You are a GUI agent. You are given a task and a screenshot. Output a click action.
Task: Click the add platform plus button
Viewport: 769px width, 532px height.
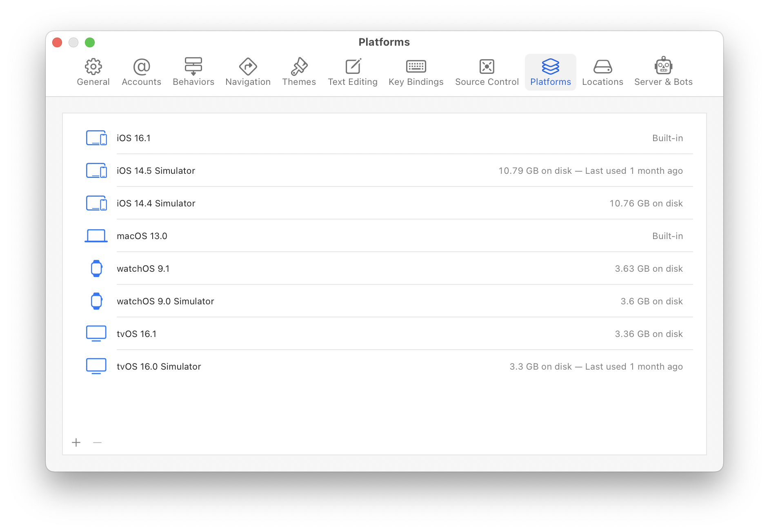pos(76,442)
